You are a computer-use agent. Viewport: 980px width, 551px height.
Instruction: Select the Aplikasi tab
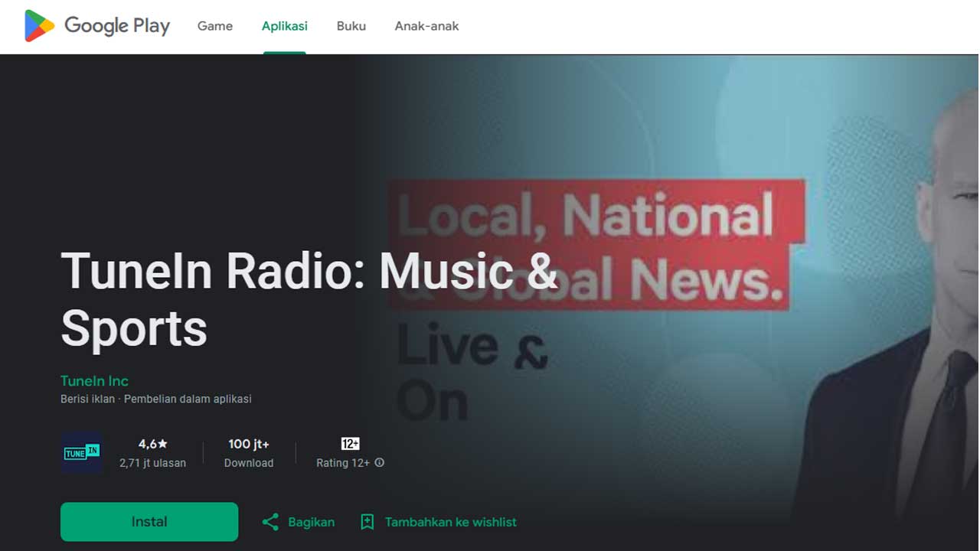click(285, 26)
